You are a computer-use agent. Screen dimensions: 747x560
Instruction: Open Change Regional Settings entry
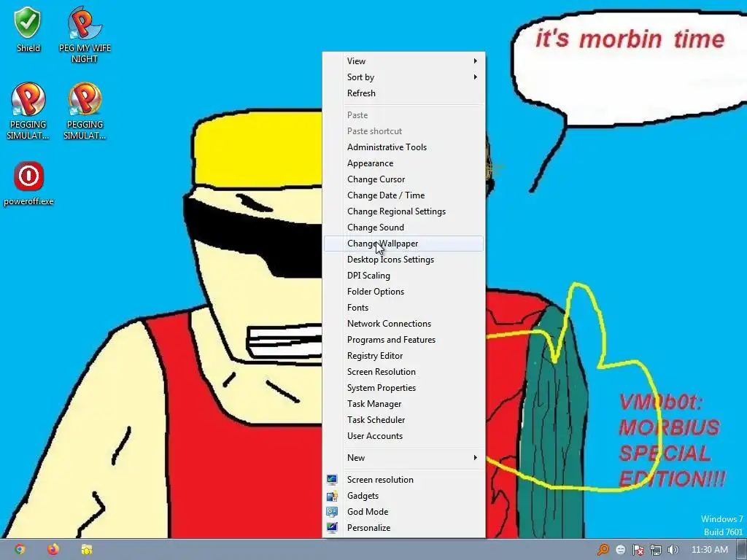pyautogui.click(x=404, y=211)
